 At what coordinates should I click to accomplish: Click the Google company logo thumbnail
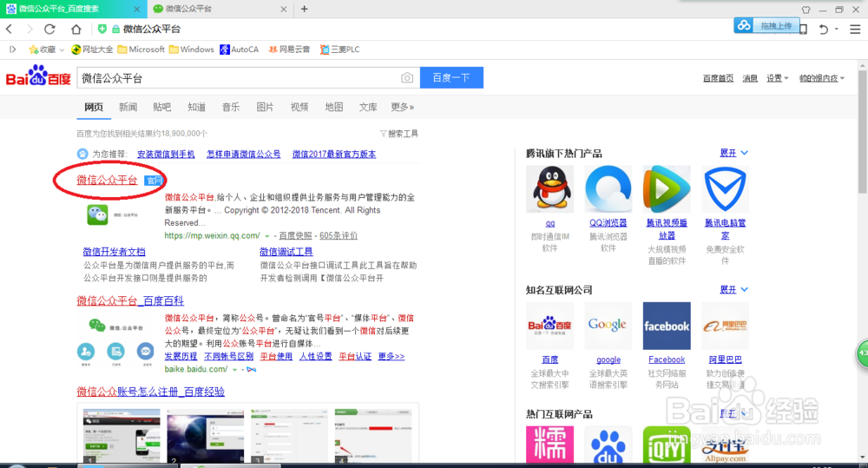click(608, 326)
